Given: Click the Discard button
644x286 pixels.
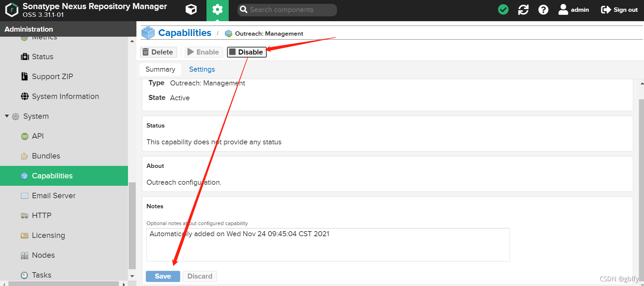Looking at the screenshot, I should (x=200, y=276).
